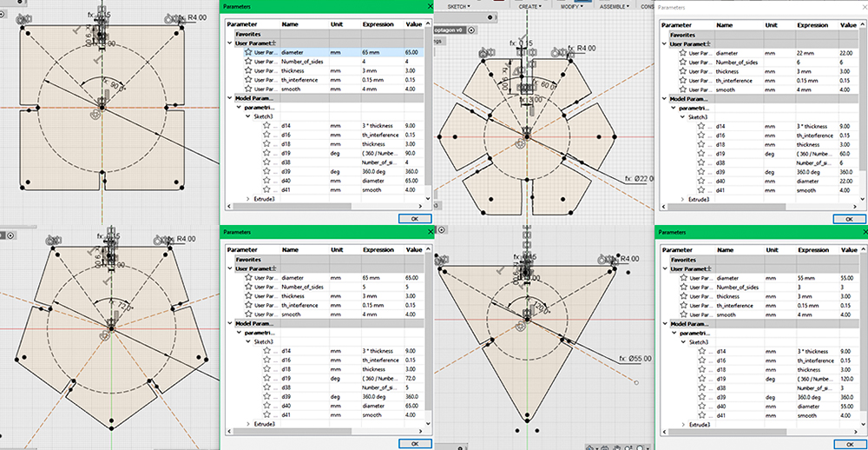This screenshot has height=450, width=868.
Task: Open the MODIFY toolbar menu
Action: coord(572,6)
